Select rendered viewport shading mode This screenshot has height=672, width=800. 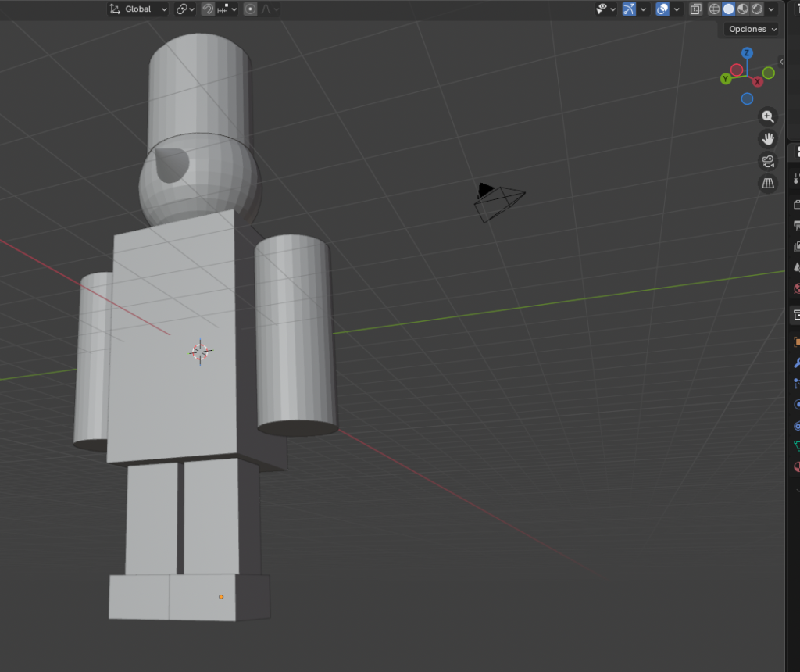click(756, 9)
